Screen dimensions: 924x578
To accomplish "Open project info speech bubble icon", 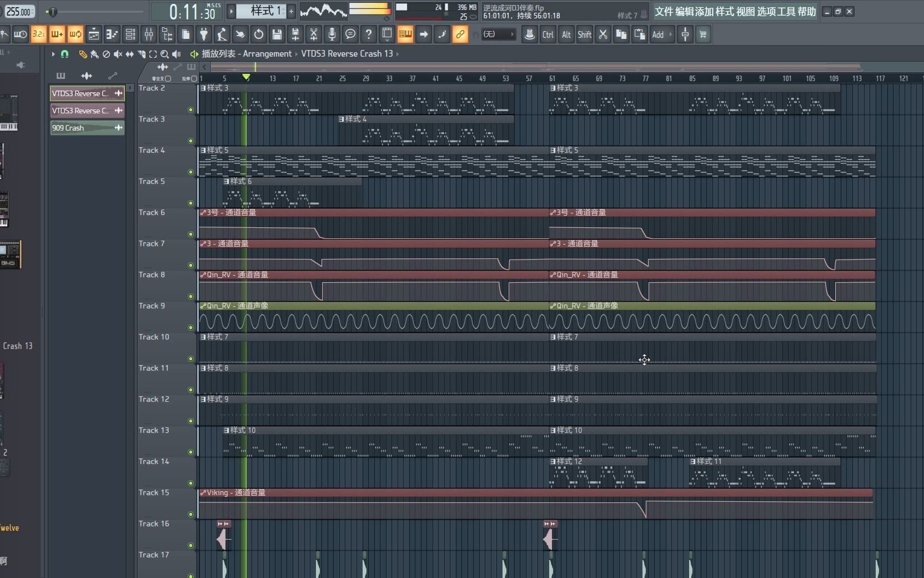I will pyautogui.click(x=350, y=34).
